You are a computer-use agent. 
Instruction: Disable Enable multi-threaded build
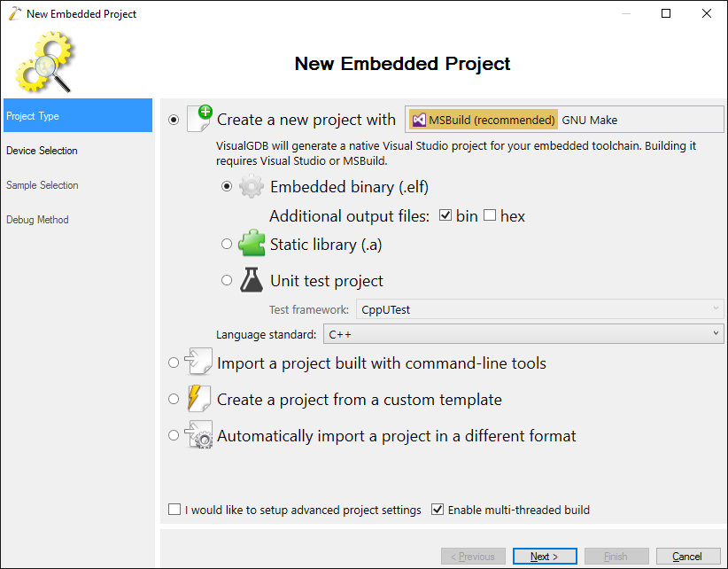[438, 509]
